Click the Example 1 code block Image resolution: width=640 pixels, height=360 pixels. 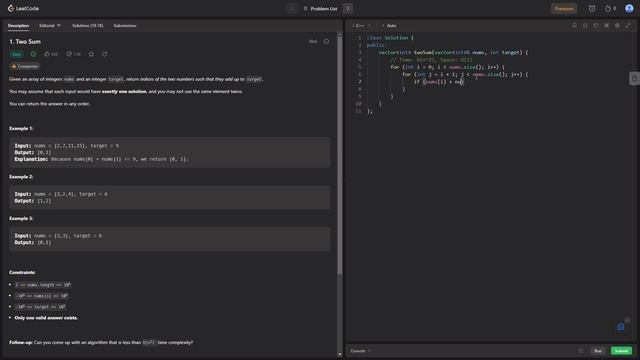[x=170, y=152]
